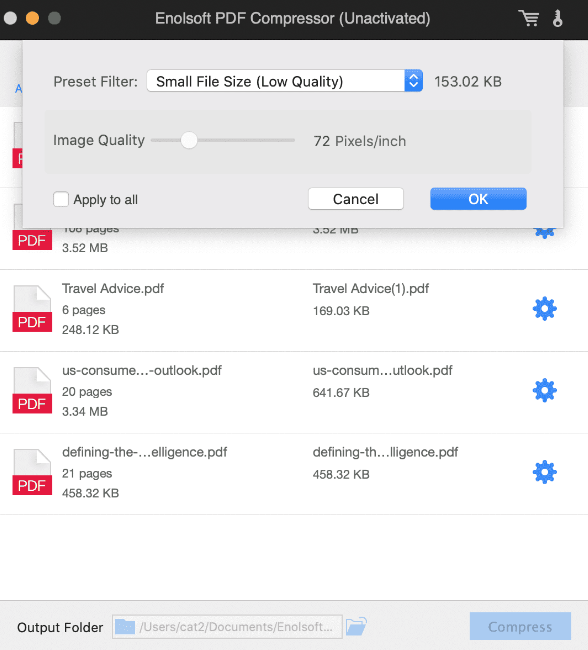Select the us-consumer outlook PDF file icon
The image size is (588, 650).
[x=32, y=390]
